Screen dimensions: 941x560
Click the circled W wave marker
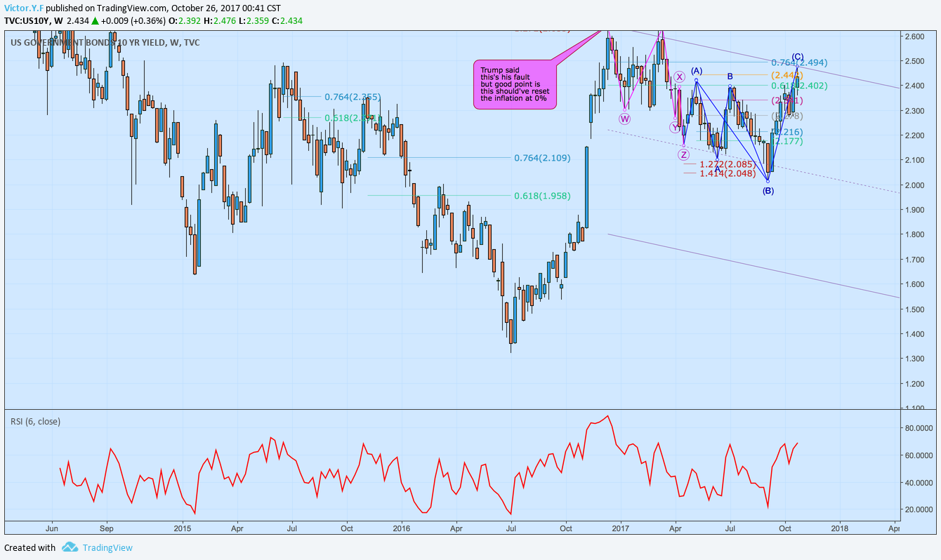point(625,119)
